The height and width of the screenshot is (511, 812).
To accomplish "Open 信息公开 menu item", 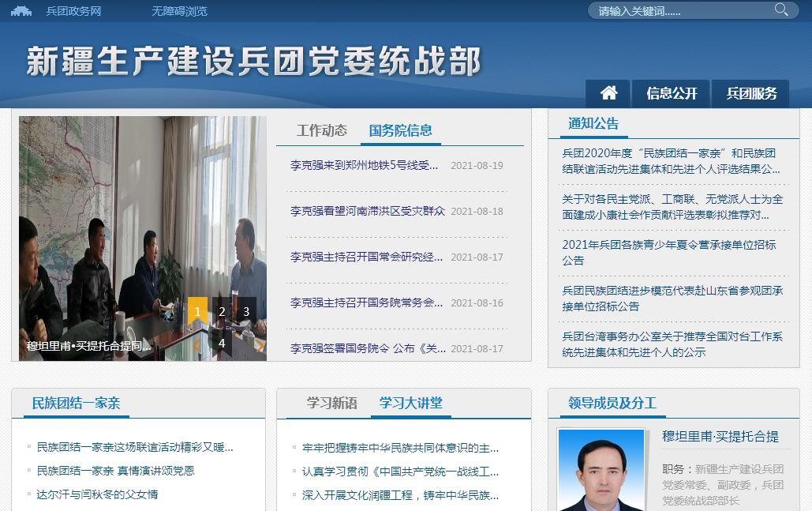I will (x=672, y=93).
